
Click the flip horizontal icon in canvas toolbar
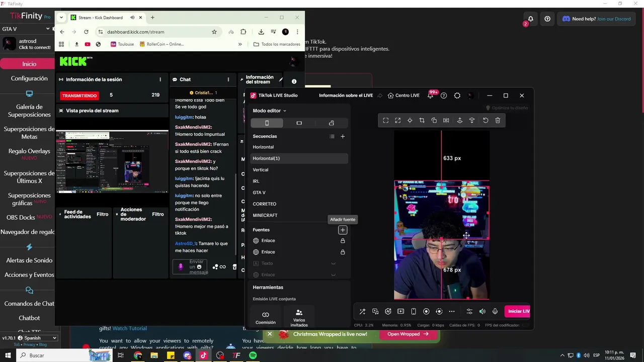446,121
